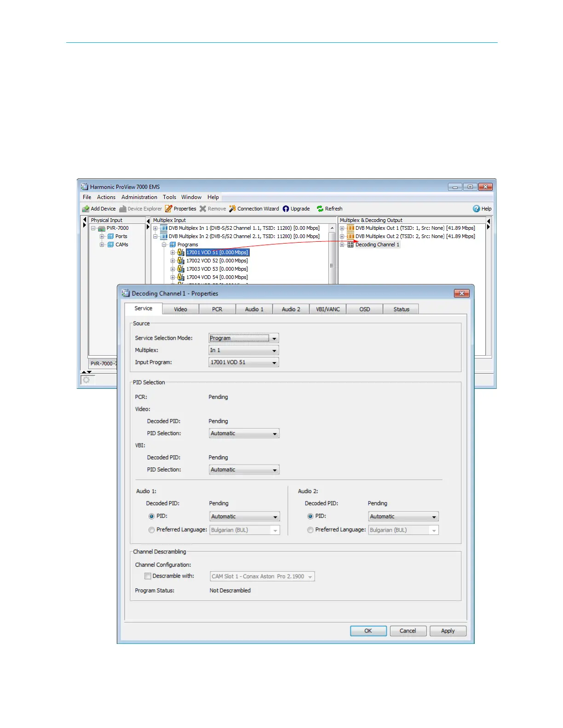The width and height of the screenshot is (563, 728).
Task: Open the Audio 2 PID Automatic dropdown
Action: pyautogui.click(x=403, y=517)
